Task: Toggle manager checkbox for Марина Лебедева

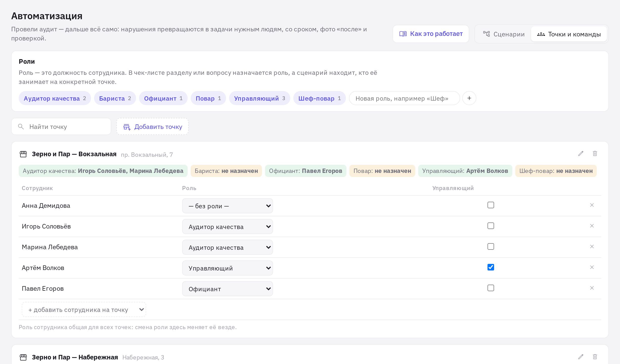Action: pyautogui.click(x=491, y=246)
